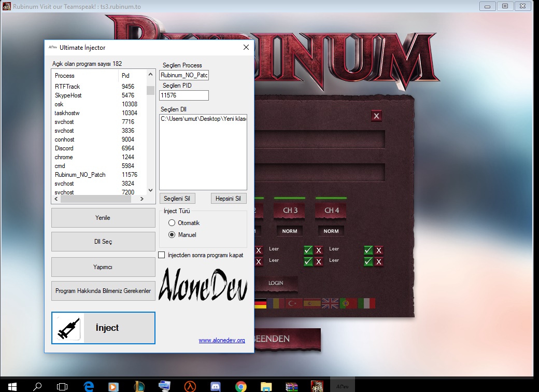Sort by the Pid column header
The image size is (539, 392).
(x=125, y=76)
